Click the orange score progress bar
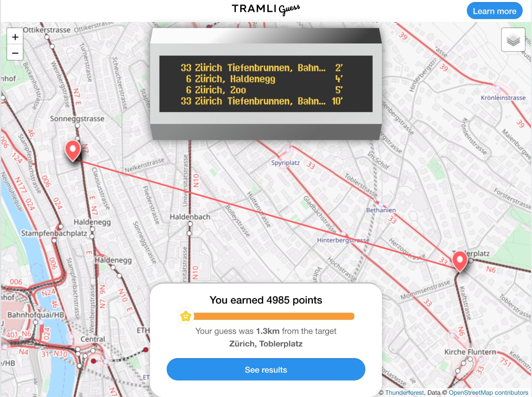This screenshot has width=532, height=397. click(273, 316)
